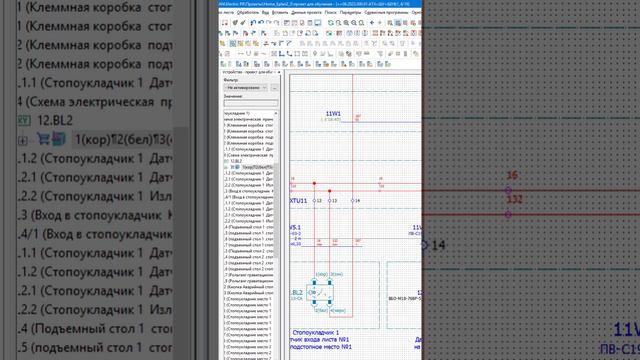640x360 pixels.
Task: Open the Вставить menu
Action: point(280,13)
